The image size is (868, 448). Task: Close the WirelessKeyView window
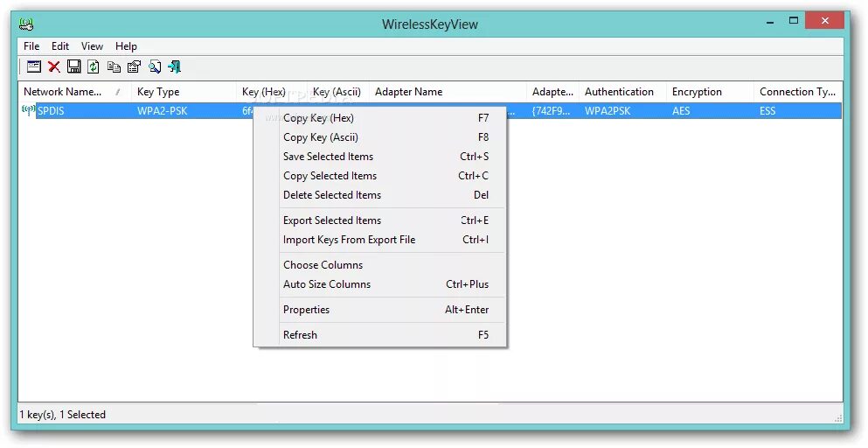[x=825, y=20]
